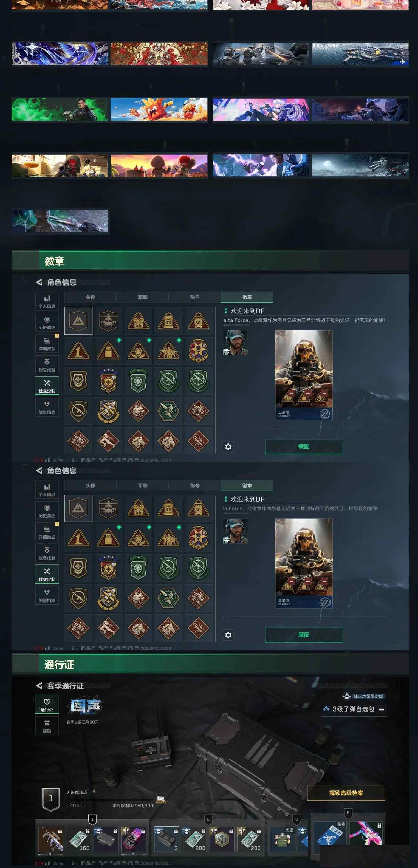Expand the list icon next to 3级子弹自选包

pyautogui.click(x=381, y=709)
